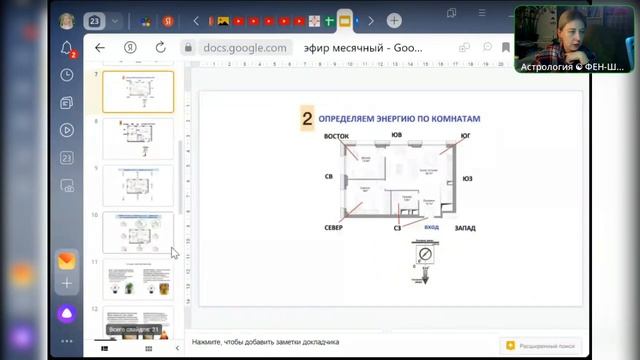Viewport: 640px width, 360px height.
Task: Switch to the last YouTube tab
Action: 299,21
